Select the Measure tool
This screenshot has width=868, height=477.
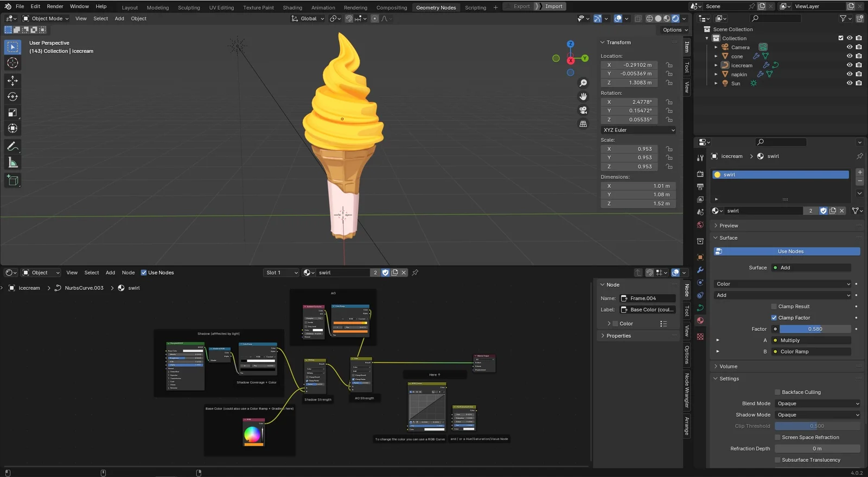(x=12, y=163)
